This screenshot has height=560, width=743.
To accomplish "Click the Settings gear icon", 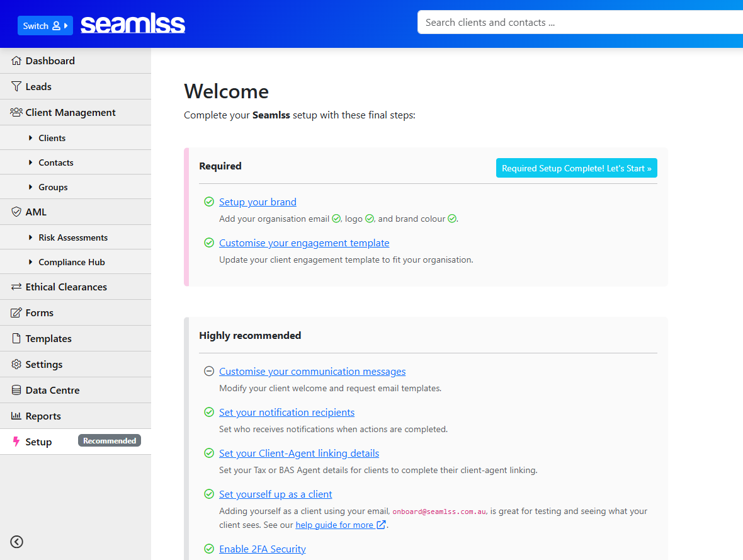I will click(16, 364).
